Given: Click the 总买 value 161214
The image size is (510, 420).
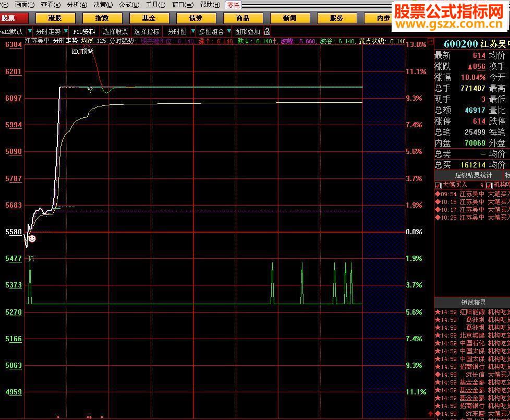Looking at the screenshot, I should click(x=473, y=165).
